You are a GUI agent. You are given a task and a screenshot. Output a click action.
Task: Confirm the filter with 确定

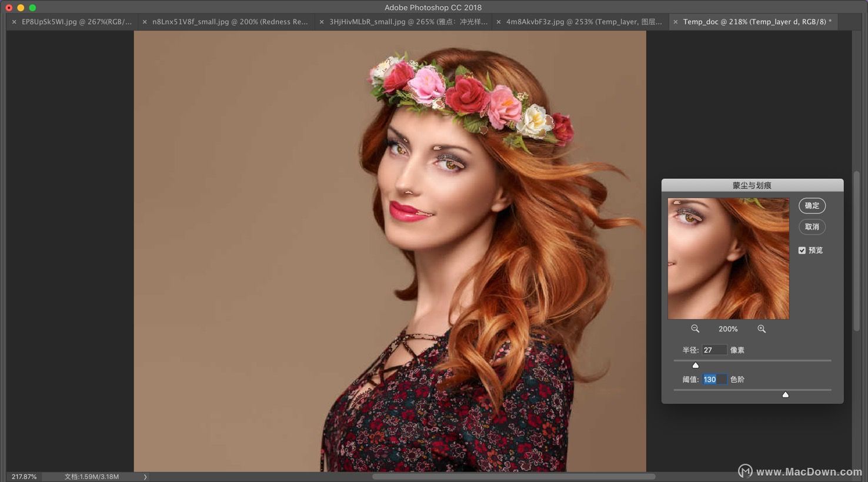[x=812, y=206]
